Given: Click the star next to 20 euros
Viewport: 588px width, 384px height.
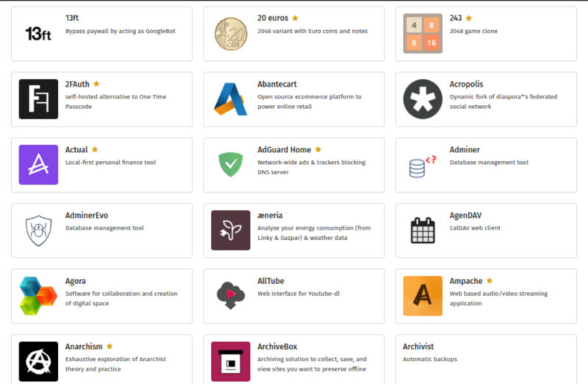Looking at the screenshot, I should (295, 18).
